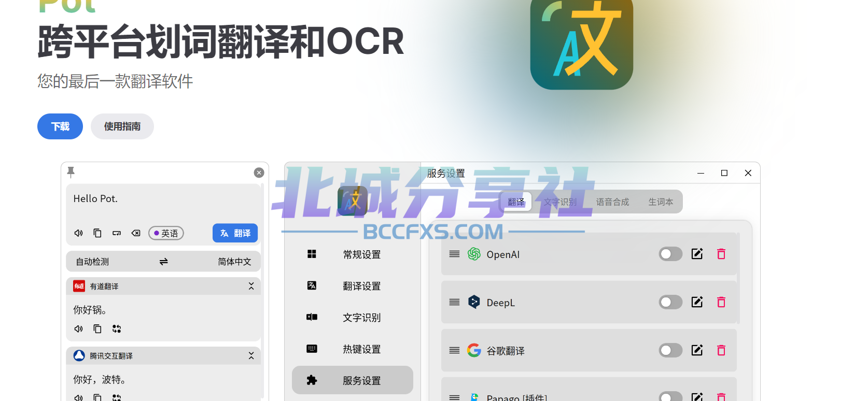Click the 腾讯交互翻译 service header label
868x401 pixels.
click(111, 356)
